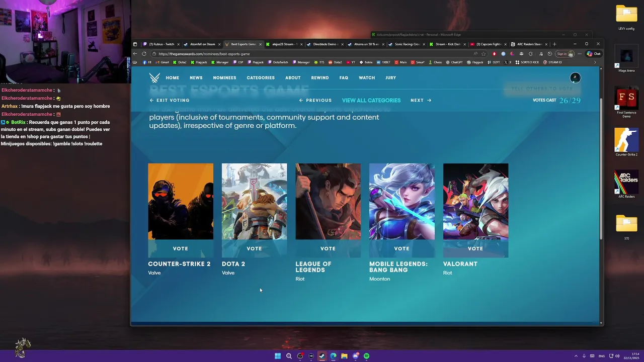The height and width of the screenshot is (362, 644).
Task: Open LEVY config desktop folder
Action: [626, 18]
